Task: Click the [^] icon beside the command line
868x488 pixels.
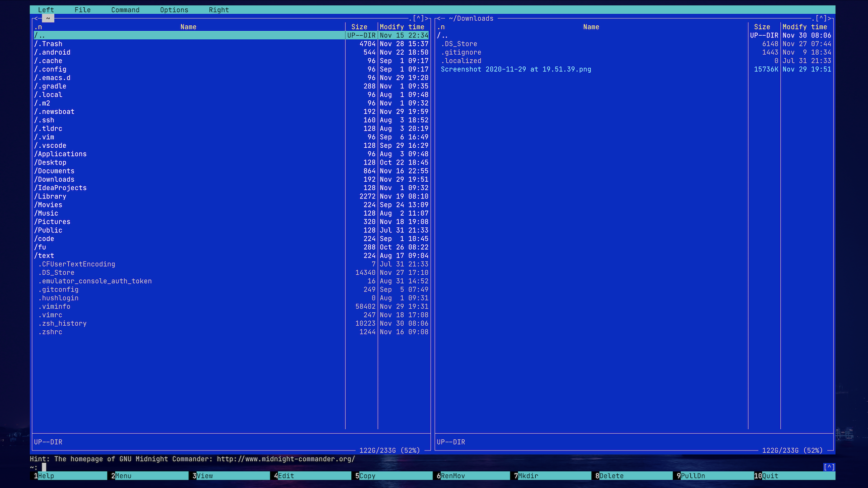Action: tap(829, 467)
